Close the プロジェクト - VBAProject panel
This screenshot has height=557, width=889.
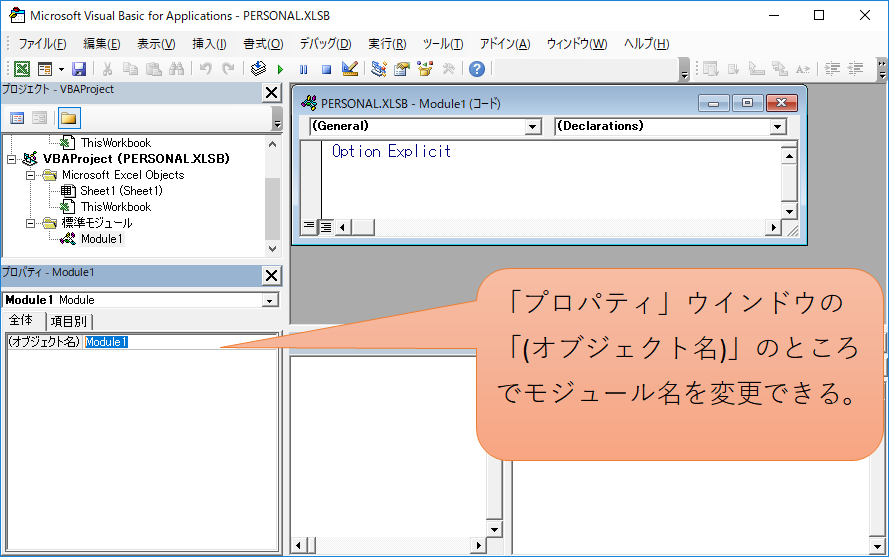point(272,92)
